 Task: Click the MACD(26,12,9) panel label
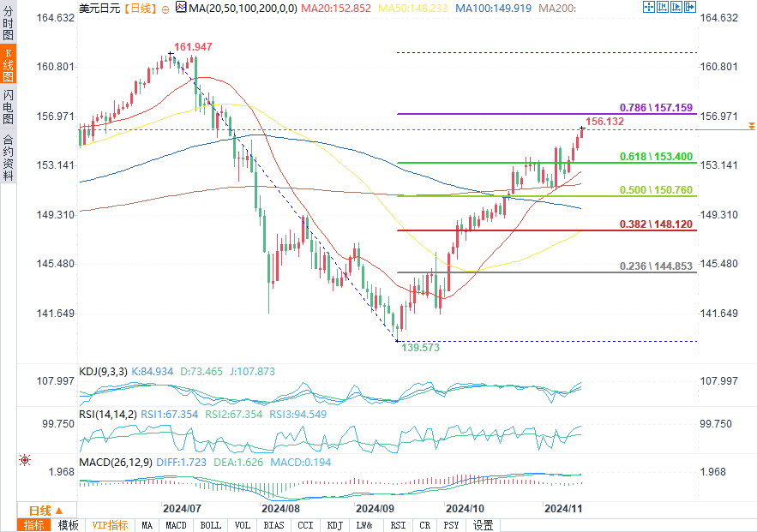coord(116,463)
